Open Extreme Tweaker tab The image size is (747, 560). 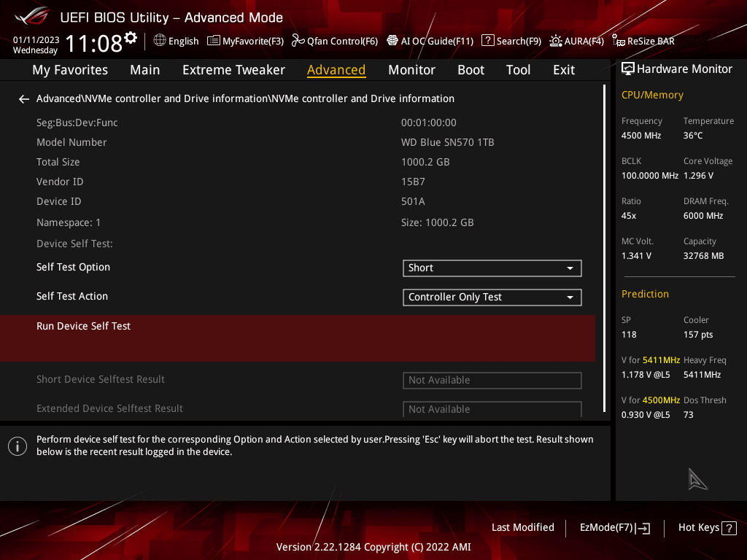[233, 70]
